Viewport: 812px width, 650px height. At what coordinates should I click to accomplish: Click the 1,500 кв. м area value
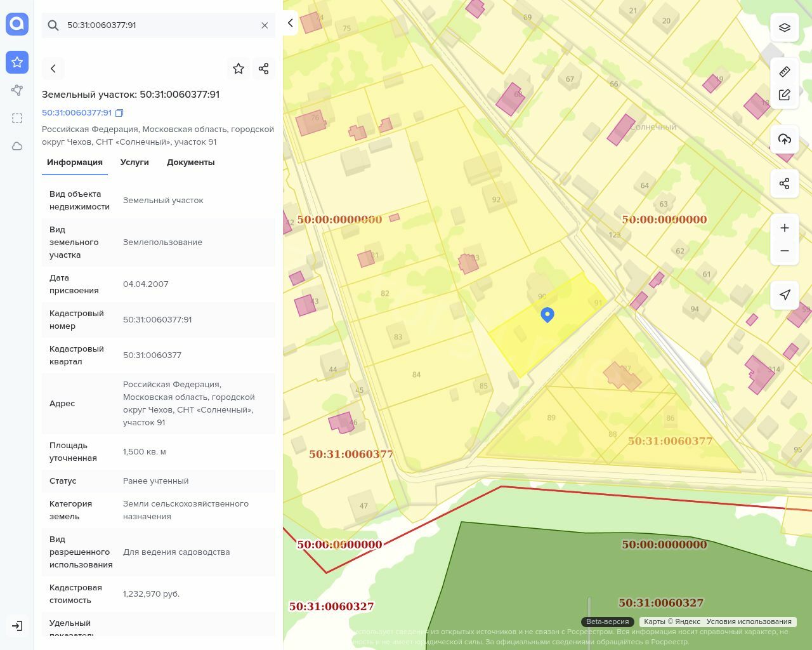pos(145,452)
